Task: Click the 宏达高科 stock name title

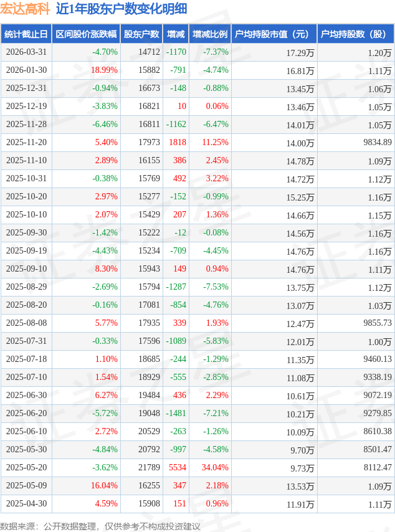Action: [25, 9]
